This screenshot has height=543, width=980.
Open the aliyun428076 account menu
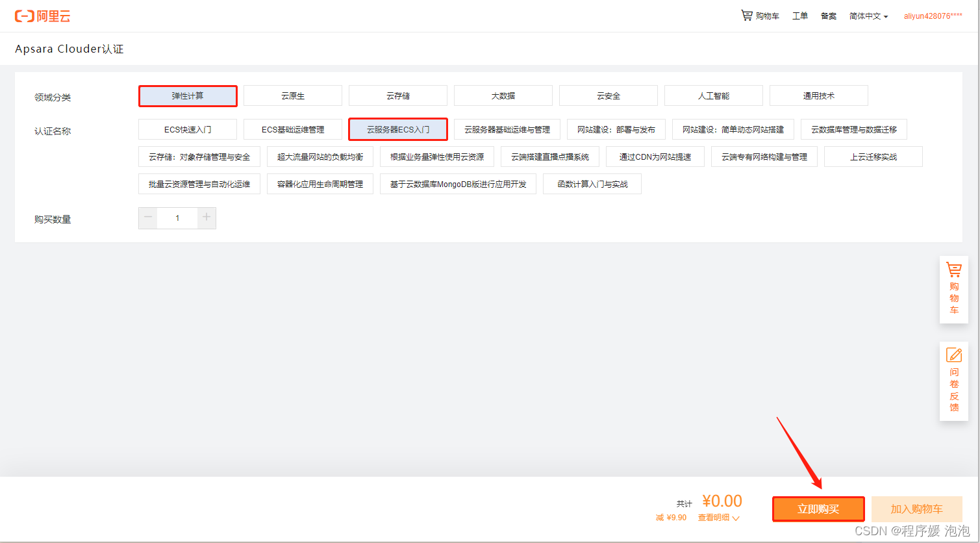click(933, 16)
